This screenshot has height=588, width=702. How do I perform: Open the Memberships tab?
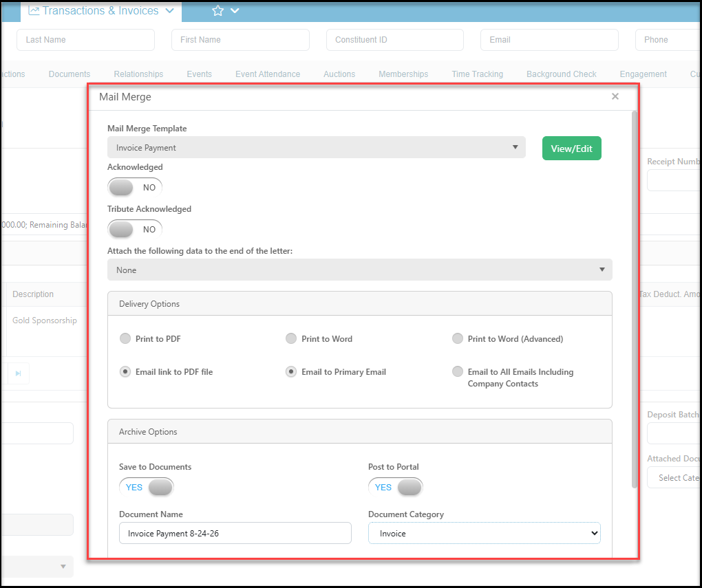click(403, 74)
